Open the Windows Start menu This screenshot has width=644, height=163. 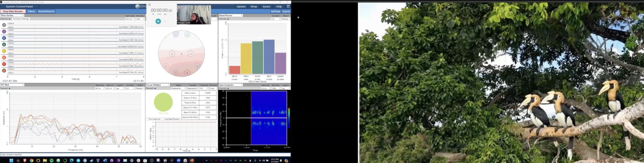(11, 160)
